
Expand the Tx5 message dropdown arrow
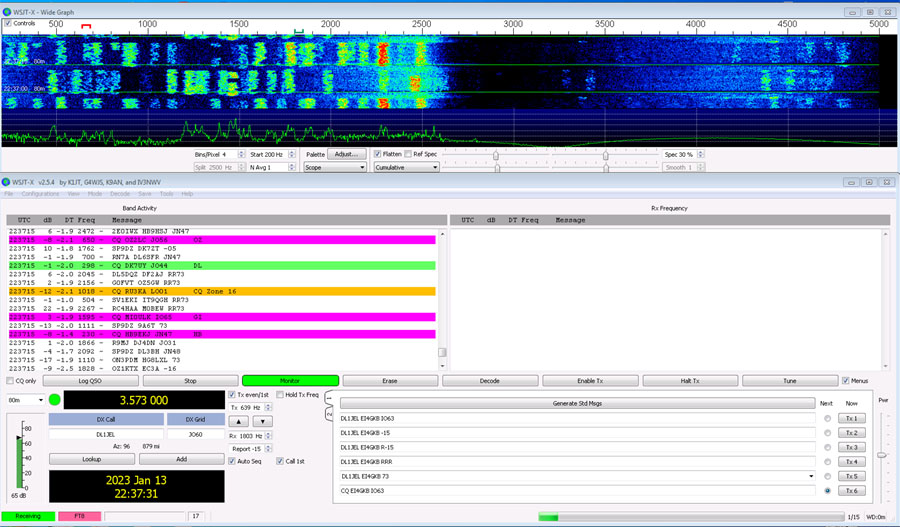811,476
